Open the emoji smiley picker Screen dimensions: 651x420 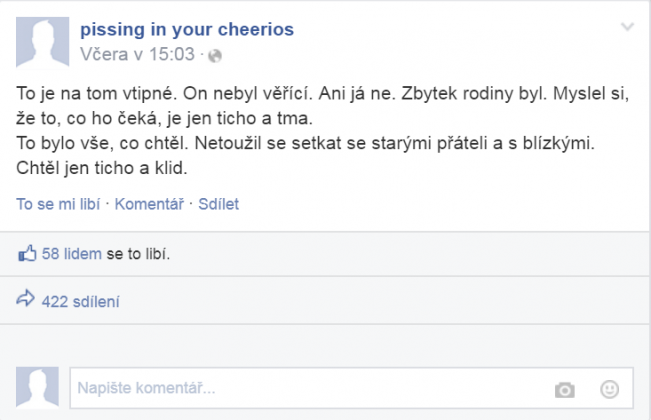point(609,388)
